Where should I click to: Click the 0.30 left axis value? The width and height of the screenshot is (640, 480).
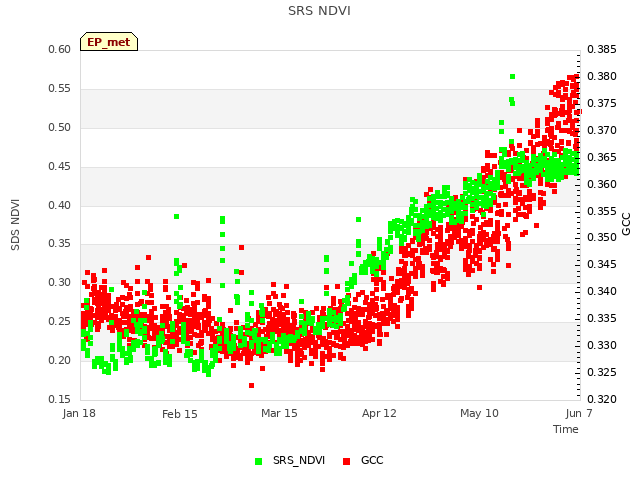(60, 282)
